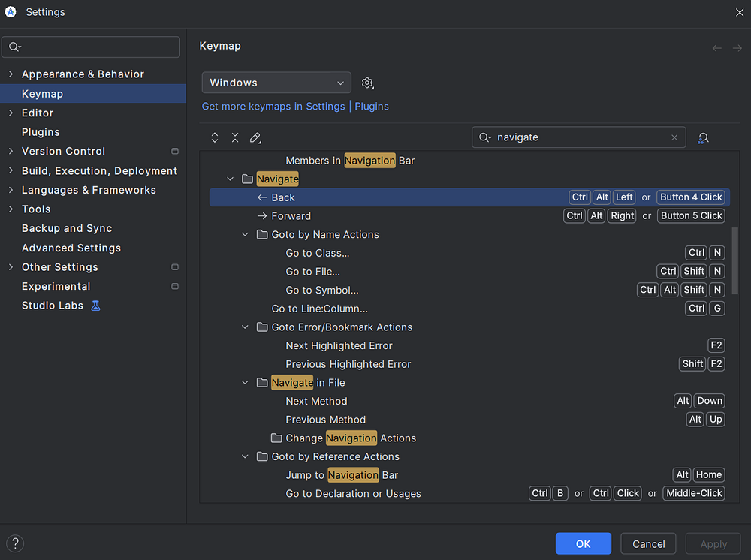Viewport: 751px width, 560px height.
Task: Open Experimental settings page
Action: pyautogui.click(x=56, y=286)
